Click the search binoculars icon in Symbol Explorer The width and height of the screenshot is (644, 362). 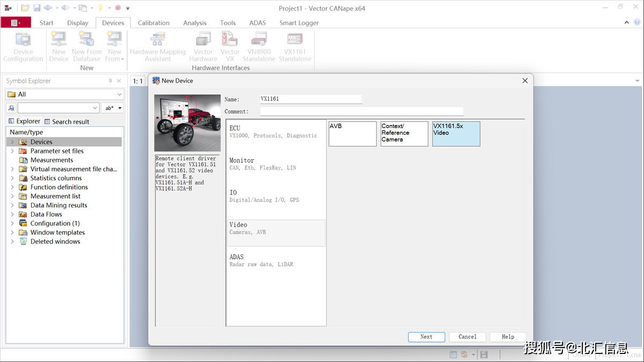pyautogui.click(x=11, y=108)
